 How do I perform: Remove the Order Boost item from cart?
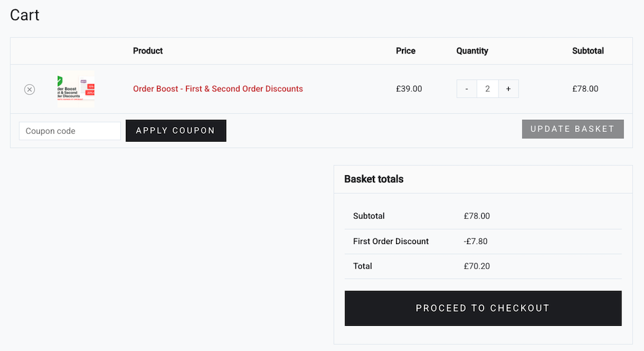click(x=30, y=90)
